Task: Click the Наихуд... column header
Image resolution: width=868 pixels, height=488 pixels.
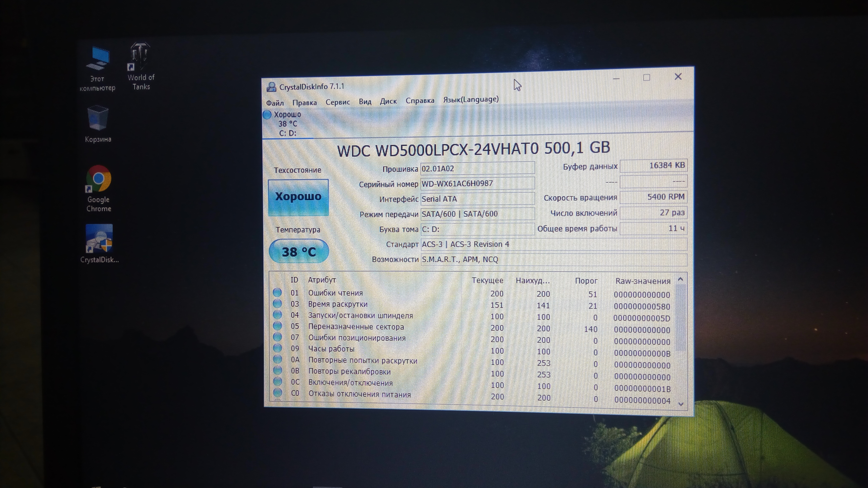Action: (x=533, y=281)
